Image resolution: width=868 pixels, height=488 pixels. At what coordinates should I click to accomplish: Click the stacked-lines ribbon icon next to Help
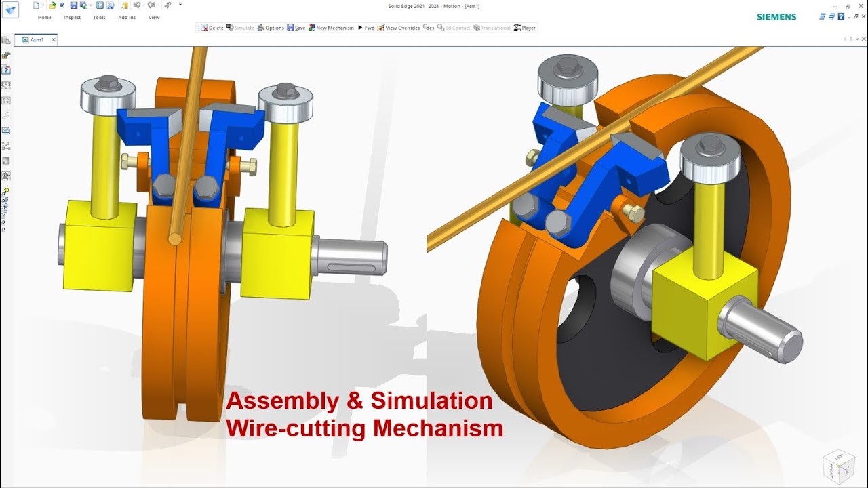831,16
